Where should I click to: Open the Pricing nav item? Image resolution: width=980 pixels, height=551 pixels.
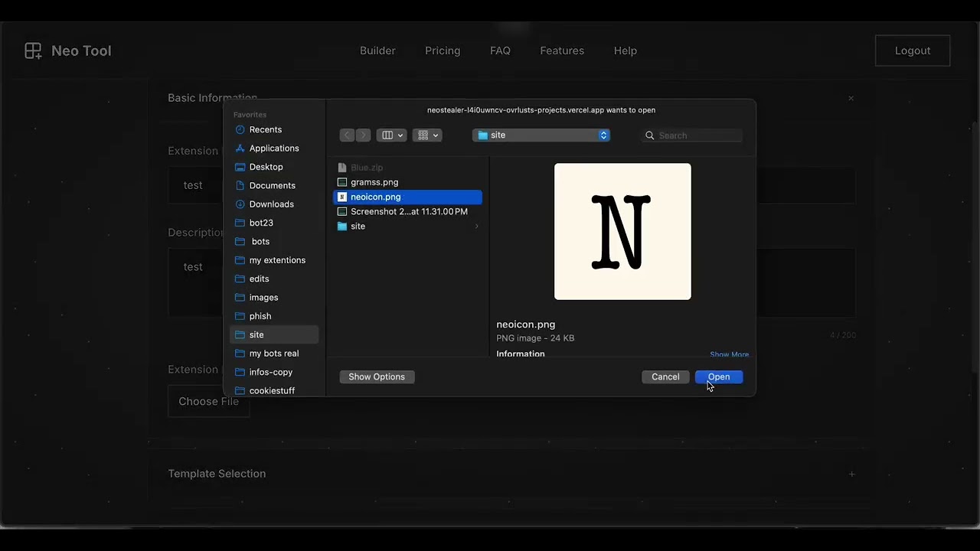point(443,51)
